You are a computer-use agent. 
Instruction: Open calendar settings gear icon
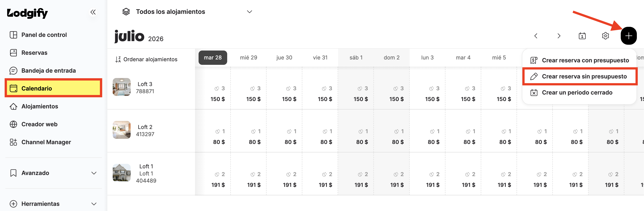605,36
